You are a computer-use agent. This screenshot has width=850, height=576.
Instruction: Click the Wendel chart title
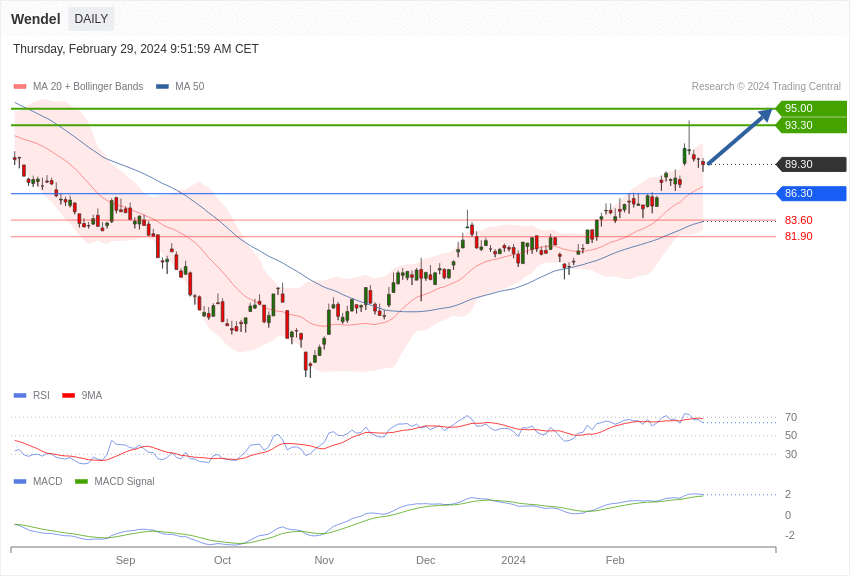[36, 19]
